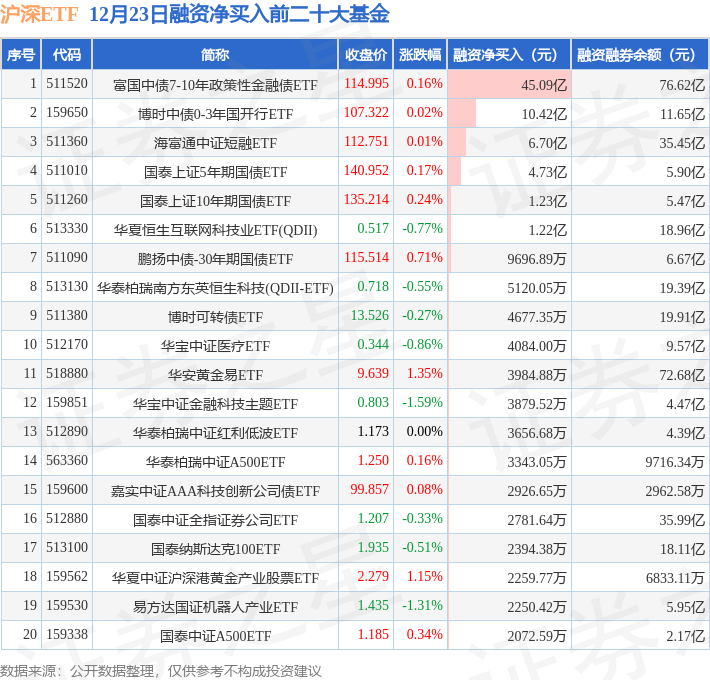The image size is (710, 680).
Task: Click the 融资净买入（元） column header
Action: pos(509,55)
